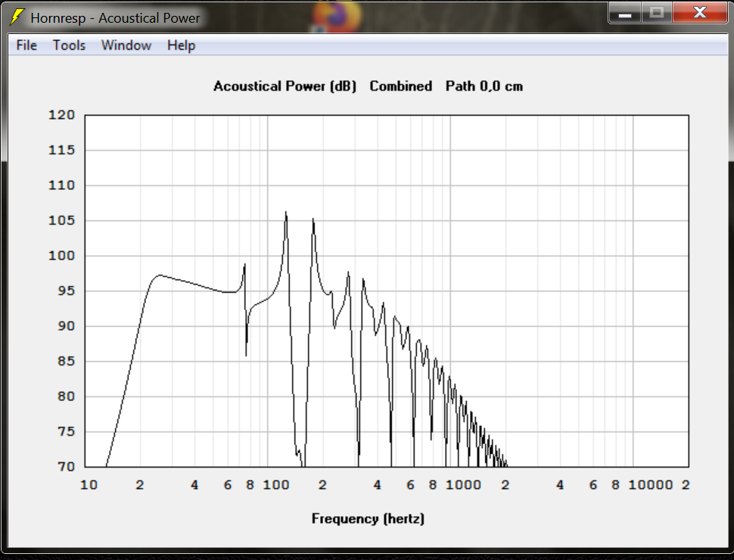Click the 'Path 0,0 cm' label
This screenshot has height=560, width=734.
tap(484, 86)
